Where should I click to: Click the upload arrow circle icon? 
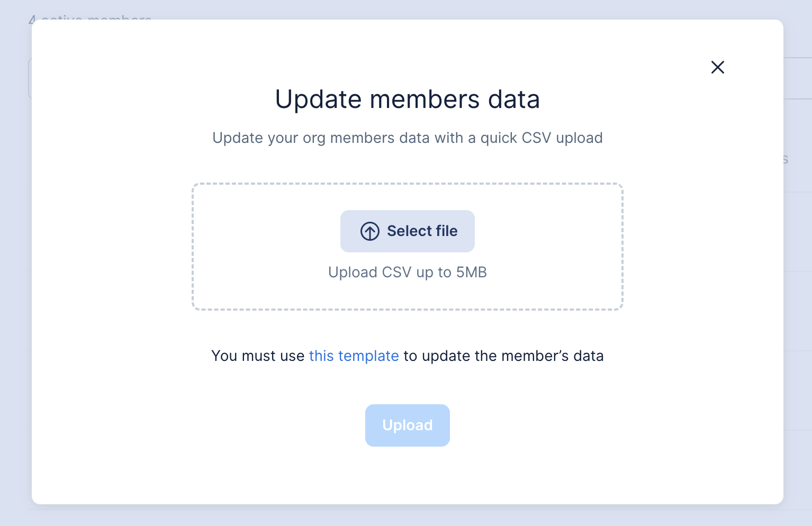click(x=370, y=231)
